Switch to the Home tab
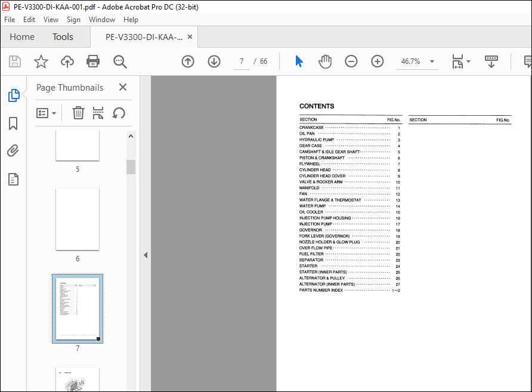The image size is (532, 392). (22, 36)
